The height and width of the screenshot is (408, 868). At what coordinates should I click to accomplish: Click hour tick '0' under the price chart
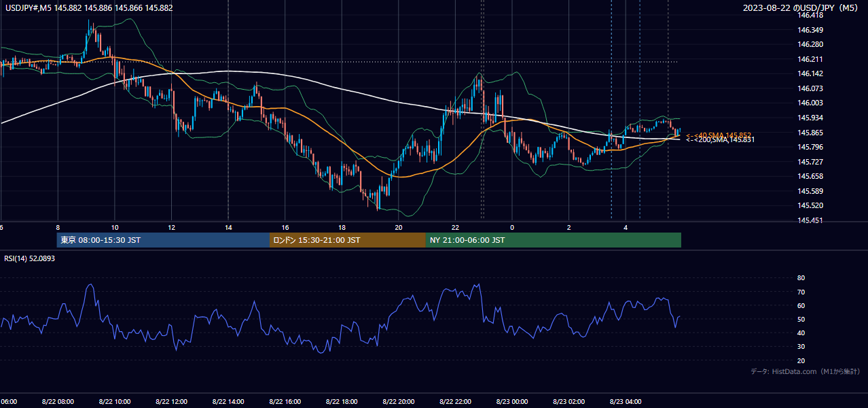[512, 227]
